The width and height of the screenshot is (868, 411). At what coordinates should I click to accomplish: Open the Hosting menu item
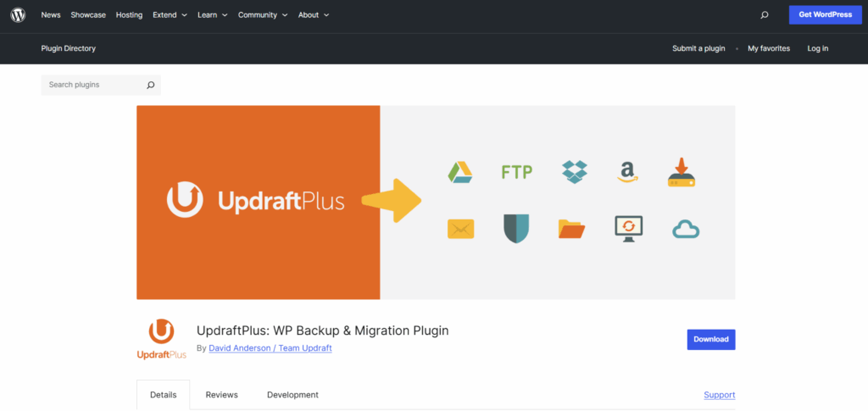click(129, 15)
